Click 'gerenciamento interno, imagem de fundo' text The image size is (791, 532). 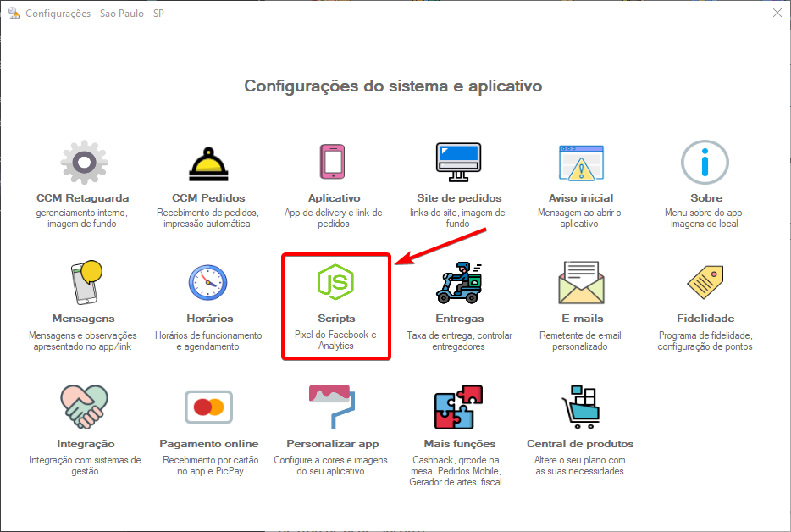(81, 219)
